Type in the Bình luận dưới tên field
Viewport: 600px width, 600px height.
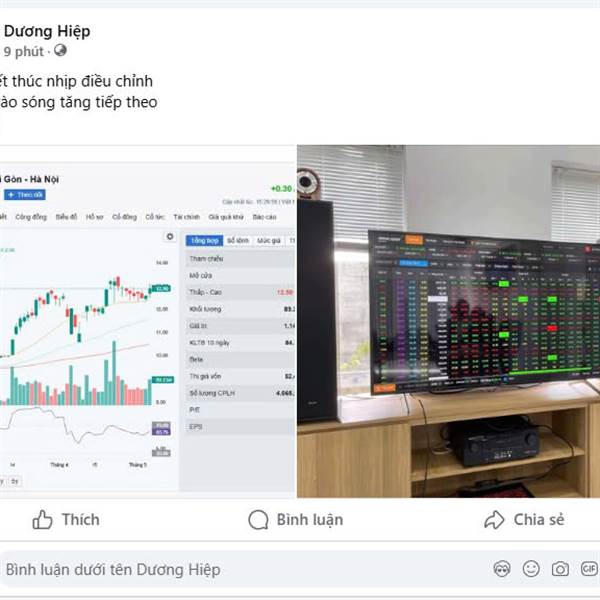pyautogui.click(x=245, y=569)
